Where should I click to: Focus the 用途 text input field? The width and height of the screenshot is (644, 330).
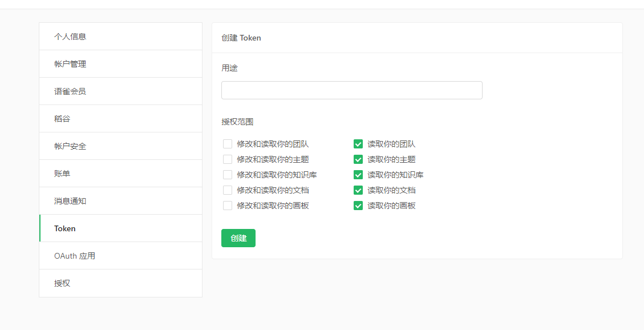pos(351,90)
